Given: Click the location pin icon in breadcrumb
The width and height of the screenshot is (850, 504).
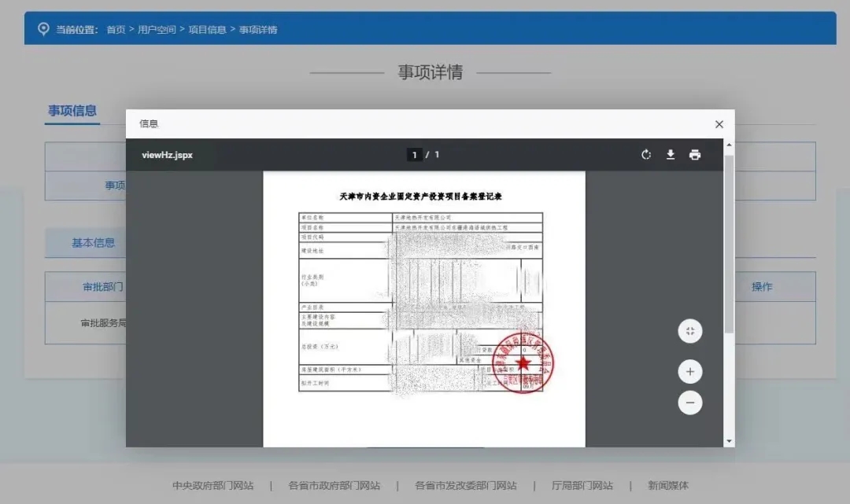Looking at the screenshot, I should [43, 28].
